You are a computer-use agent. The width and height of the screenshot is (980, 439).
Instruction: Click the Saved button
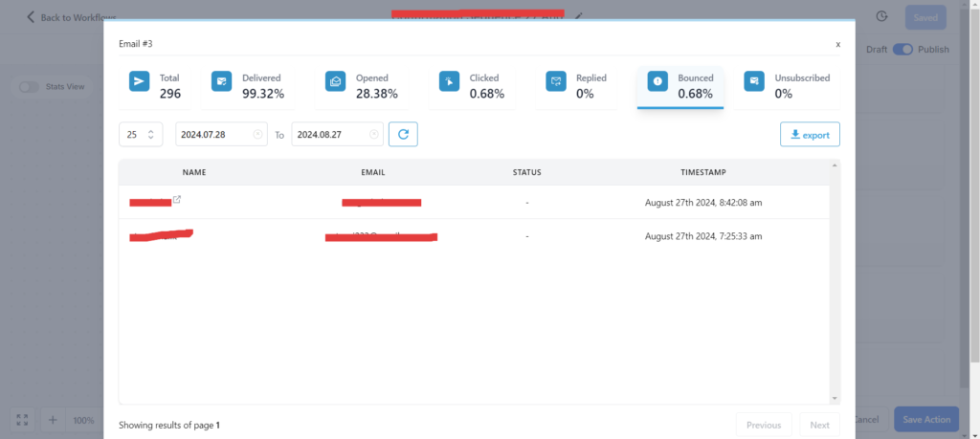click(925, 17)
